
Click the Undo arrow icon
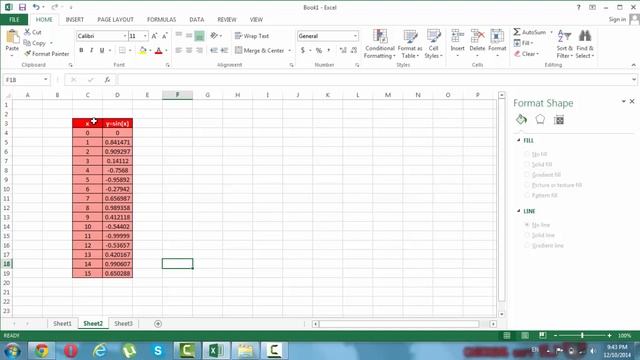click(36, 7)
